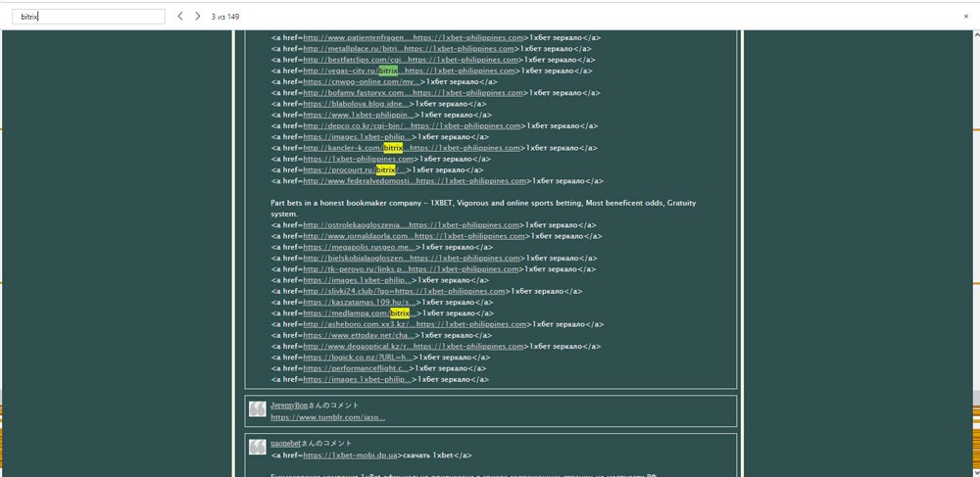Open the www.1xbet-philippin link
The width and height of the screenshot is (980, 477).
[359, 115]
